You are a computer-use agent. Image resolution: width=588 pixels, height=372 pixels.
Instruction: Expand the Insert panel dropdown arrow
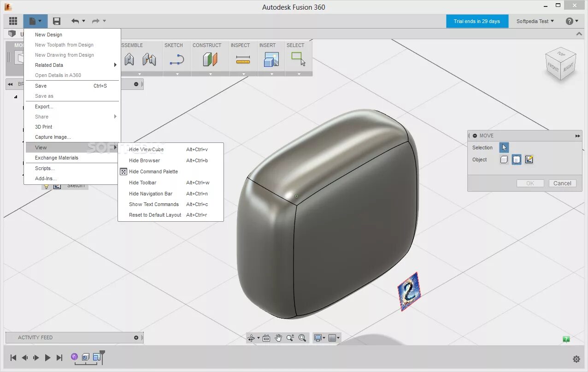(271, 74)
